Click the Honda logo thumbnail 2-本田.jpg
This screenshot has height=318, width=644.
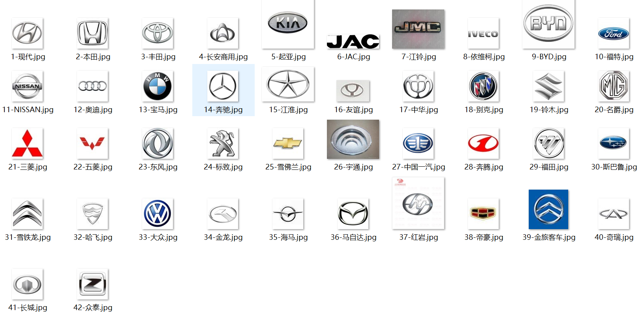[x=92, y=33]
